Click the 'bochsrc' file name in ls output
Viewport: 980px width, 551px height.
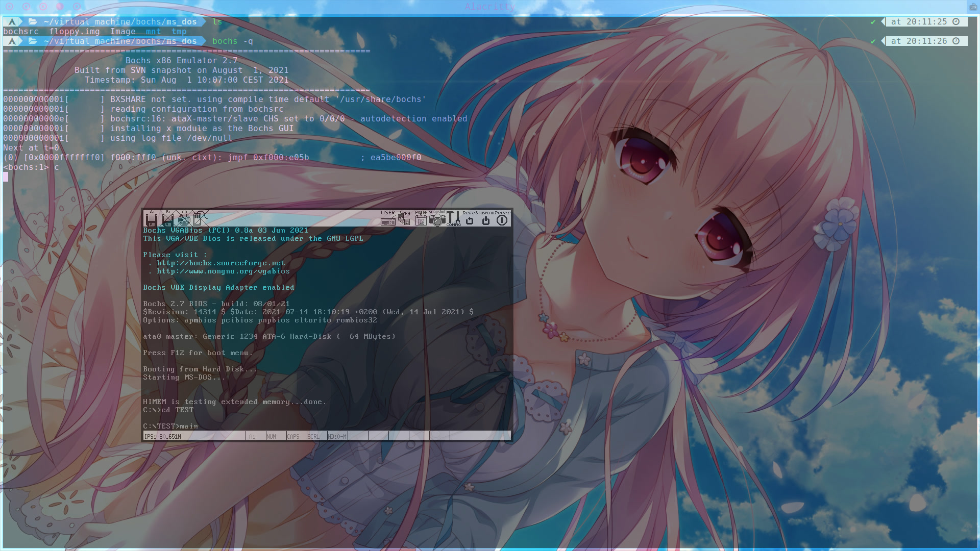coord(21,31)
